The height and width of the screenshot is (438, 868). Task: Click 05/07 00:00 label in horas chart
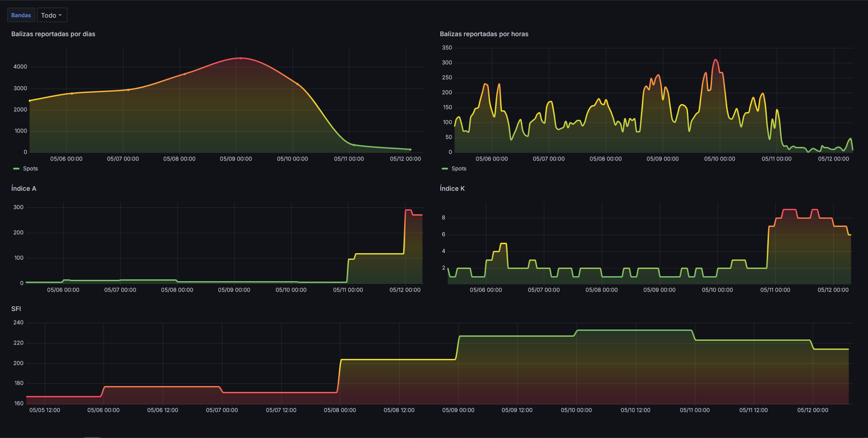coord(549,159)
